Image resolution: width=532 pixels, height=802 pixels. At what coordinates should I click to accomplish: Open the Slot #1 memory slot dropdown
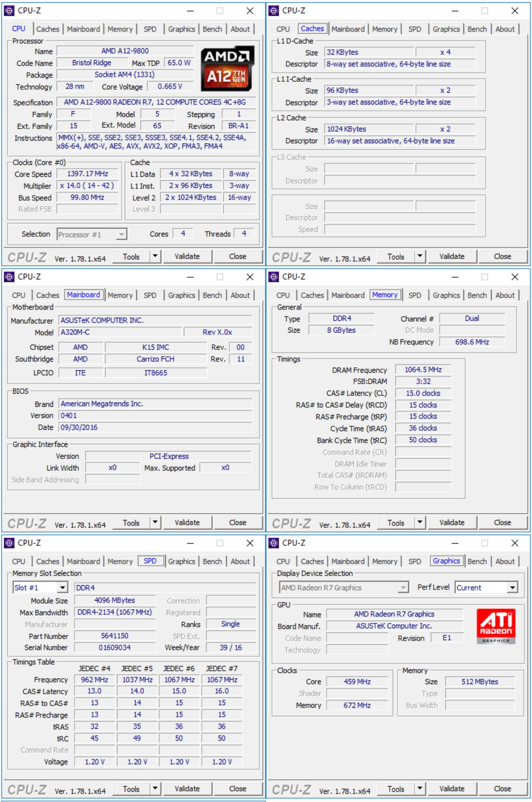tap(63, 587)
